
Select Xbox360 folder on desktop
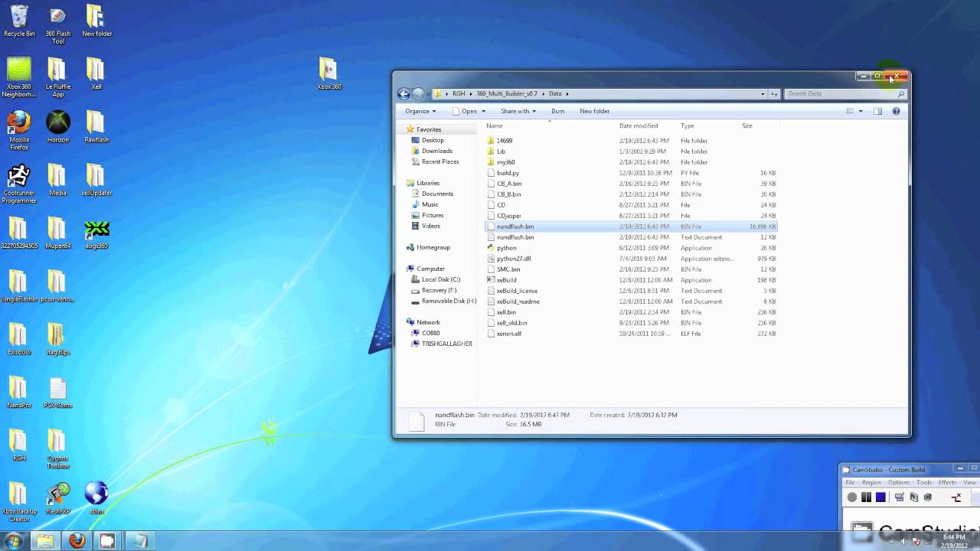pyautogui.click(x=329, y=74)
